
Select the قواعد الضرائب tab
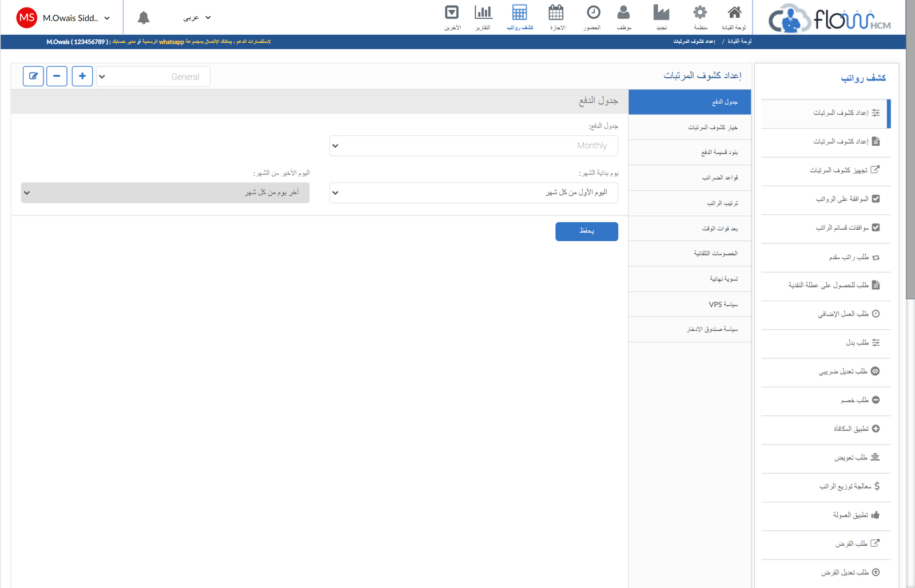pos(690,178)
